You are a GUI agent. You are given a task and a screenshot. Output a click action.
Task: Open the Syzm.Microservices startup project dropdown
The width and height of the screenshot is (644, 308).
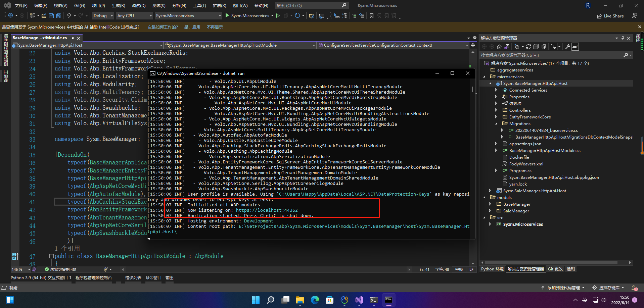(188, 16)
